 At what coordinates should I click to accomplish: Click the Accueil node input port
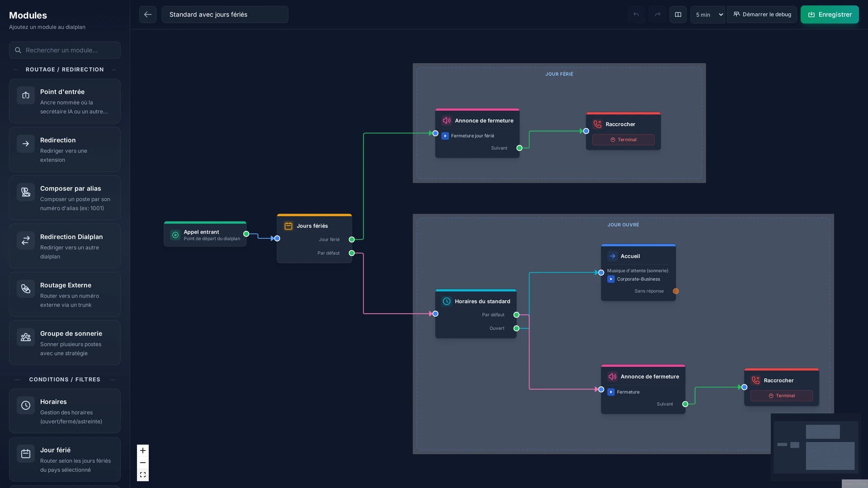(601, 272)
